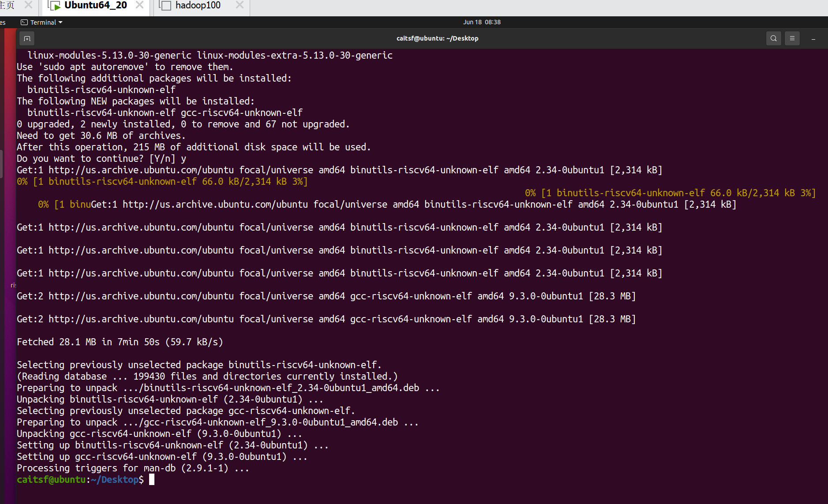Click "Unpacking binutils-riscv64-unknown-elf (2.34-0ubuntu1)" line
Screen dimensions: 828x504
click(170, 399)
